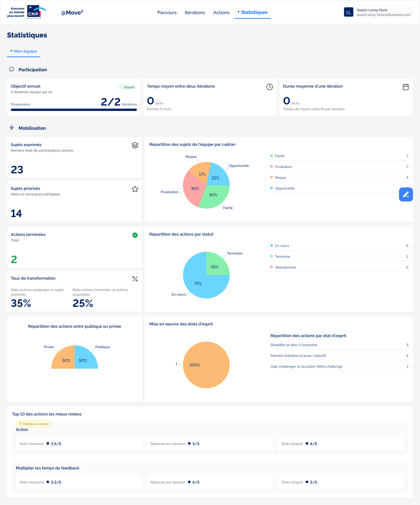
Task: Click the layers icon in Sujets exprimés card
Action: 135,145
